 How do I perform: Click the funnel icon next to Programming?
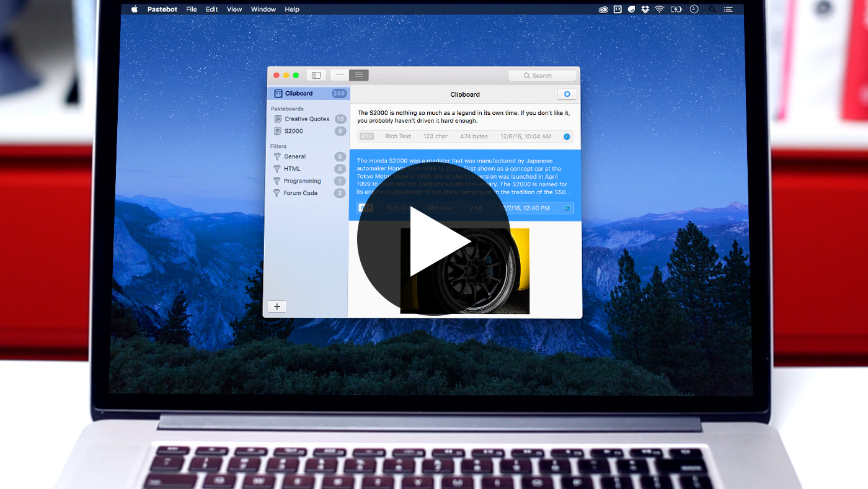pyautogui.click(x=277, y=181)
